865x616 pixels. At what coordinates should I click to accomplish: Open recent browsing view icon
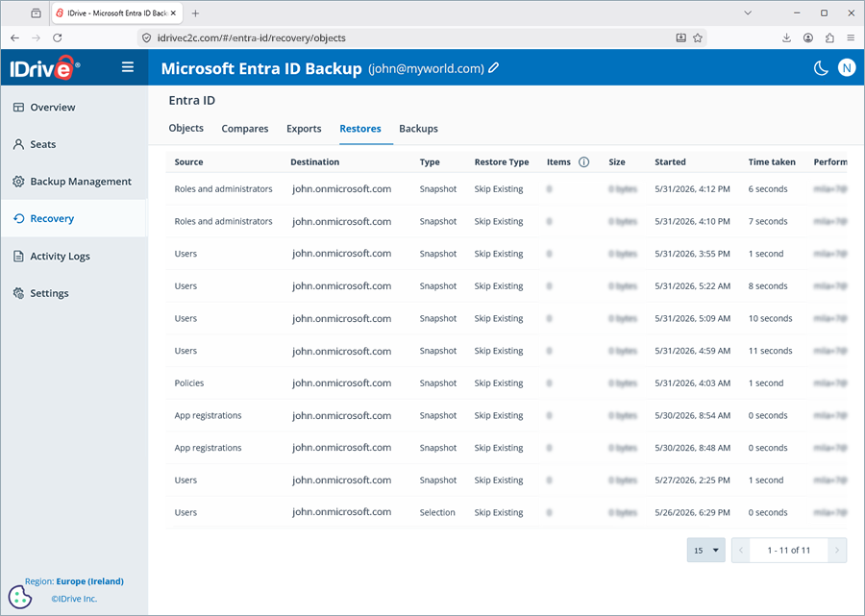36,13
